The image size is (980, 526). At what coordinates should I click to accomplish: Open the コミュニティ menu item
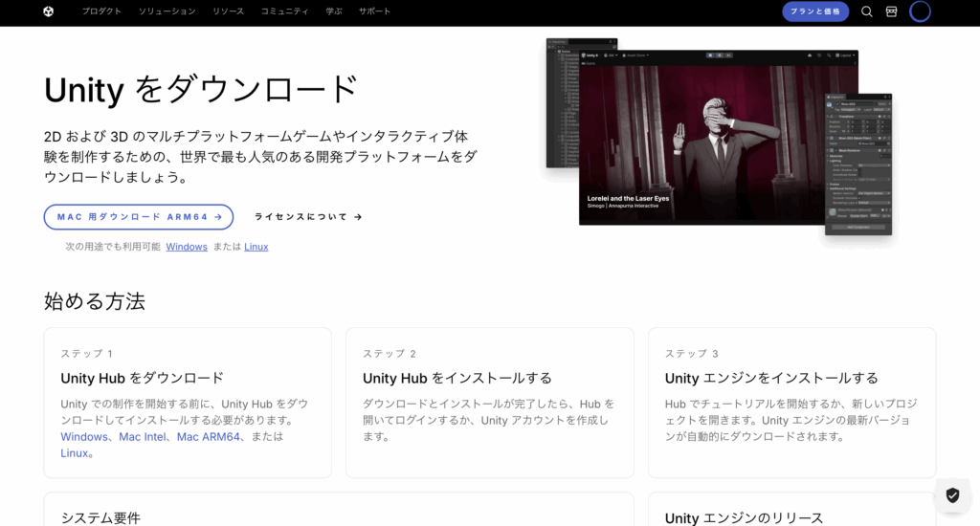point(284,11)
